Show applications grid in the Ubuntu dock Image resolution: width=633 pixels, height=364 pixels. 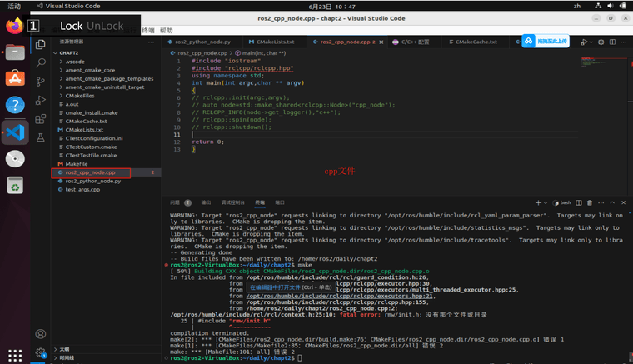point(15,355)
